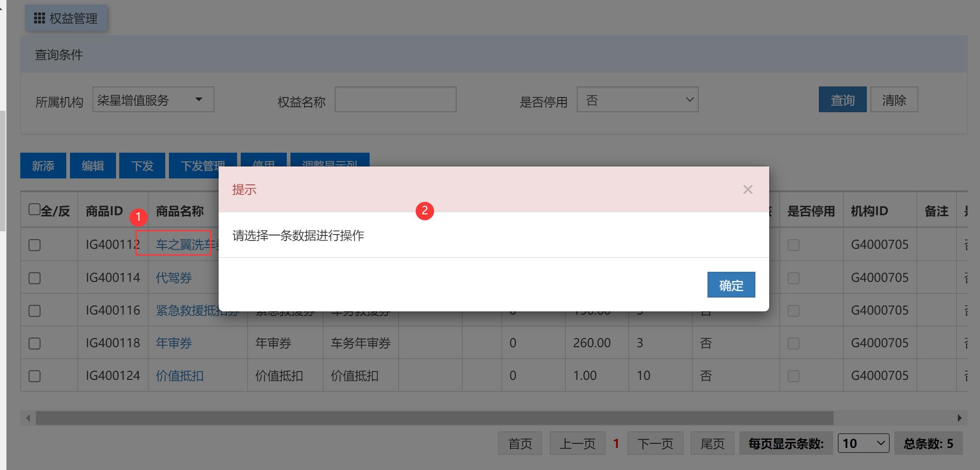Click the 所属机构 field label
Screen dimensions: 980x470
point(59,102)
